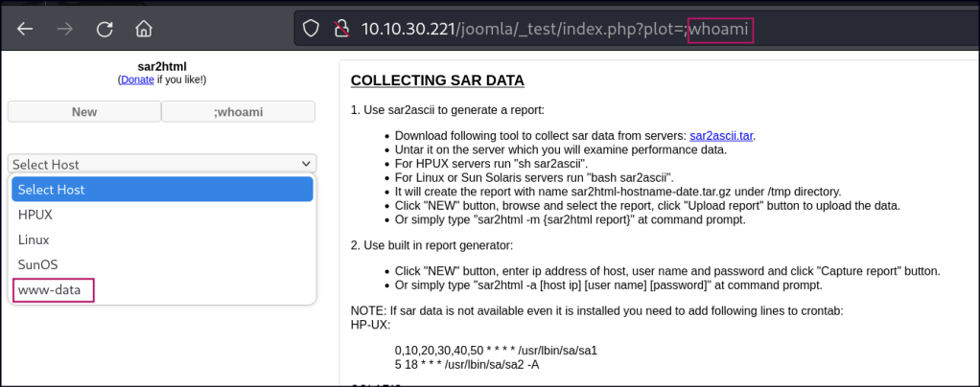Click the browser forward arrow

pyautogui.click(x=65, y=28)
